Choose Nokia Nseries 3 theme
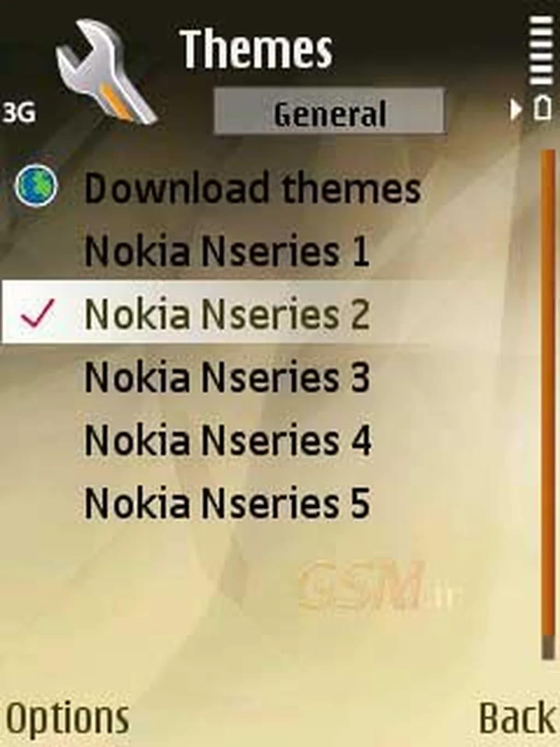 [x=227, y=377]
